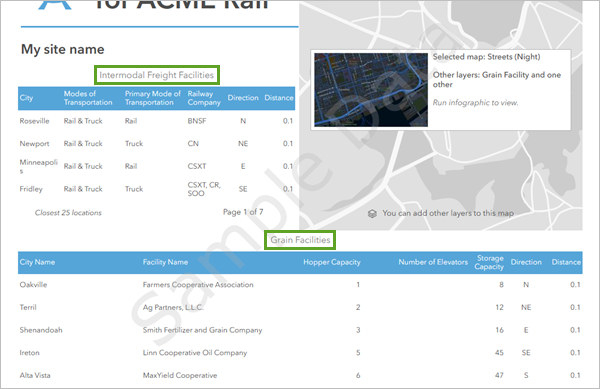The width and height of the screenshot is (600, 389).
Task: Select the Oakville row in grain table
Action: (x=300, y=285)
